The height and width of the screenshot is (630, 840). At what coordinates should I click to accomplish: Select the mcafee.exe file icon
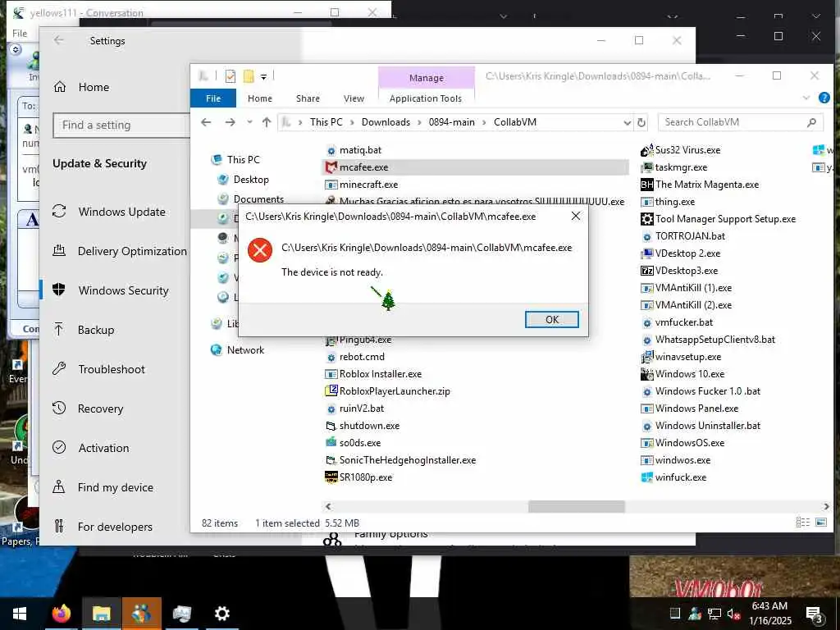(x=331, y=167)
